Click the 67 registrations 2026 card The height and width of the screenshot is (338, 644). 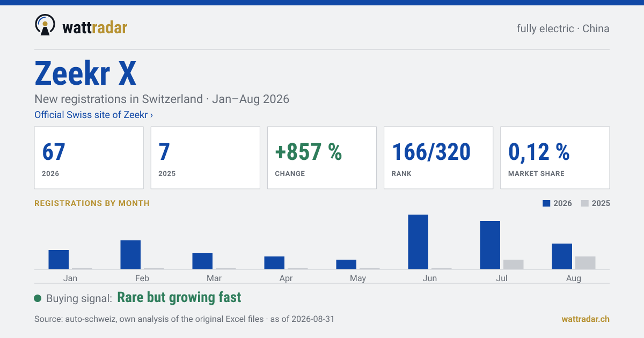tap(89, 158)
